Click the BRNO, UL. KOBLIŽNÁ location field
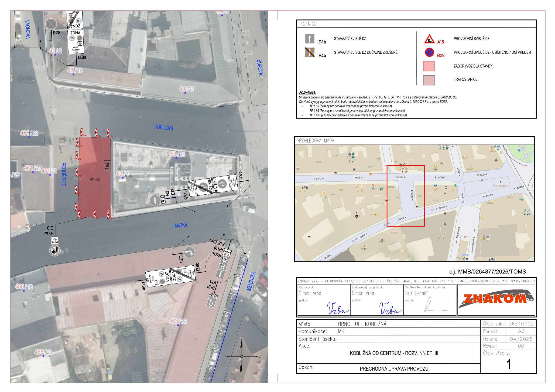 click(x=362, y=324)
